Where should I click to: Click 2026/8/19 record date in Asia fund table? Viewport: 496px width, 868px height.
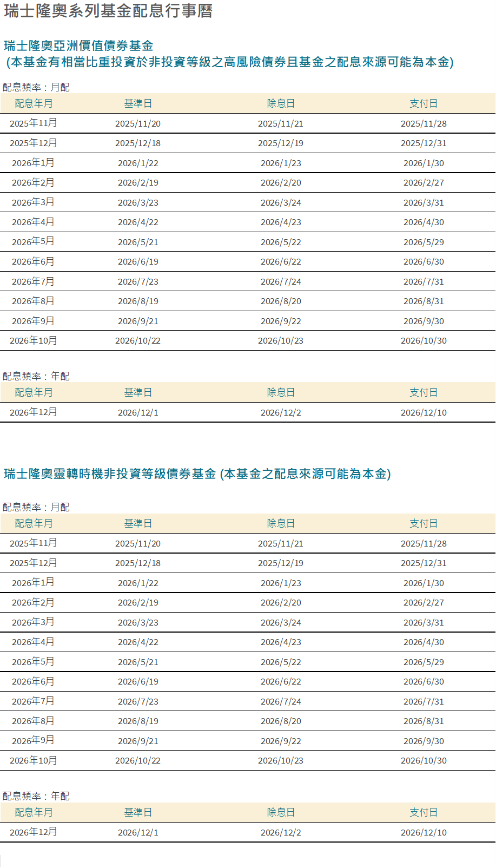(x=138, y=301)
